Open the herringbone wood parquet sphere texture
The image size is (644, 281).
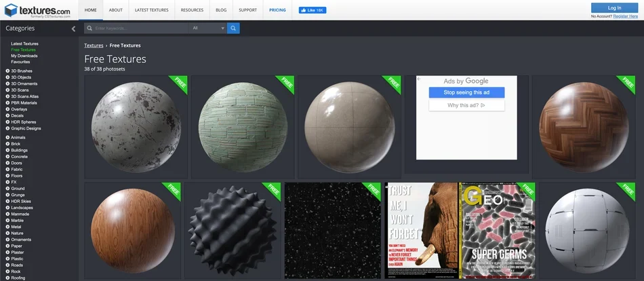pos(584,127)
